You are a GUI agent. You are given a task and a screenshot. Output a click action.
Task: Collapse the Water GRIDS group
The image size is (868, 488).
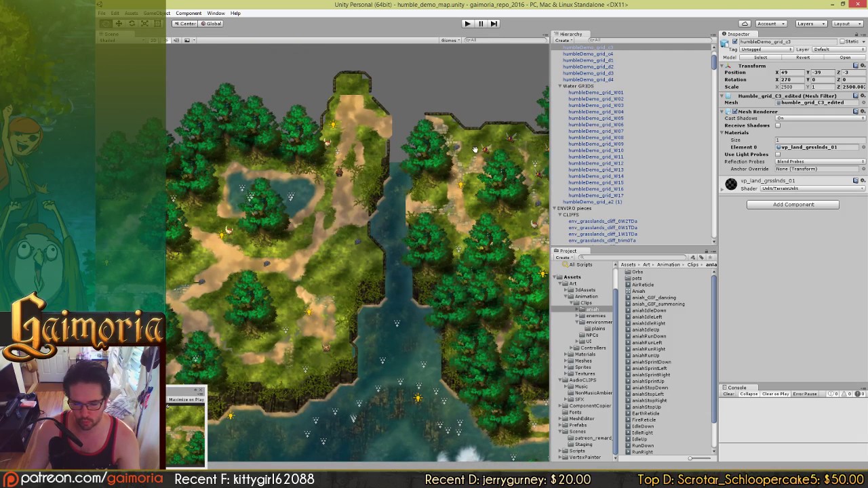pos(560,86)
